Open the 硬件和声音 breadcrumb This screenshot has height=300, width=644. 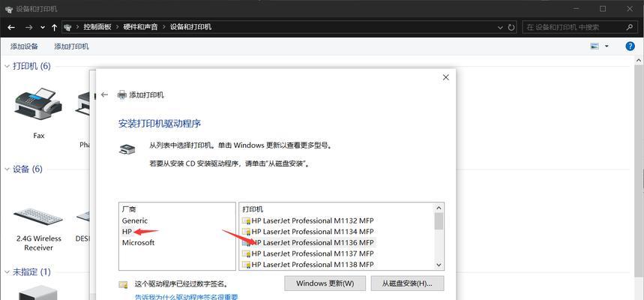pyautogui.click(x=140, y=27)
